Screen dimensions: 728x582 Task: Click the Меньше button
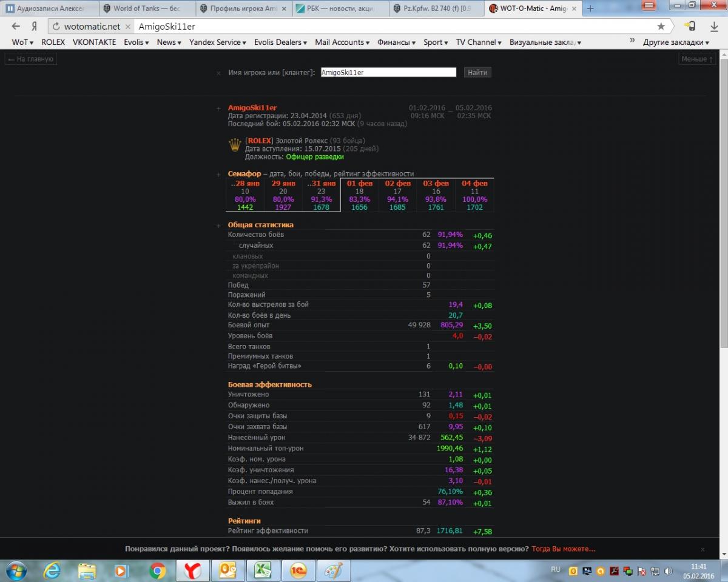tap(698, 59)
